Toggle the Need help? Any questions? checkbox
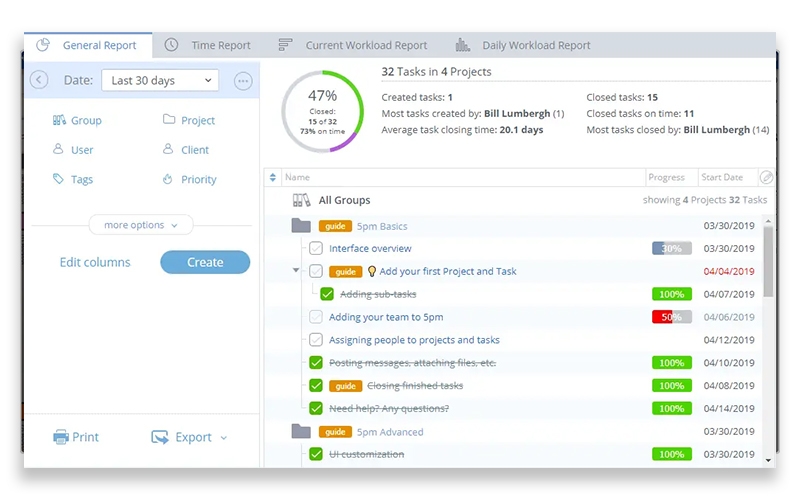Screen dimensions: 800x500 [x=316, y=408]
